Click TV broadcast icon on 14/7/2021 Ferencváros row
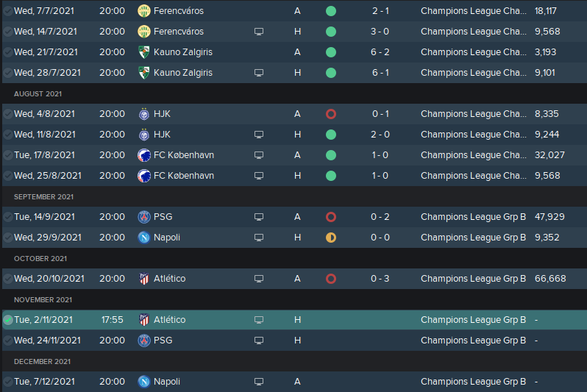 259,32
